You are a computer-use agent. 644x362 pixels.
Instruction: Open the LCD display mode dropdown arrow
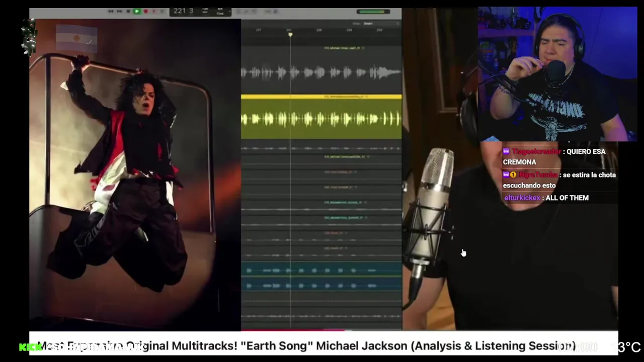(229, 11)
